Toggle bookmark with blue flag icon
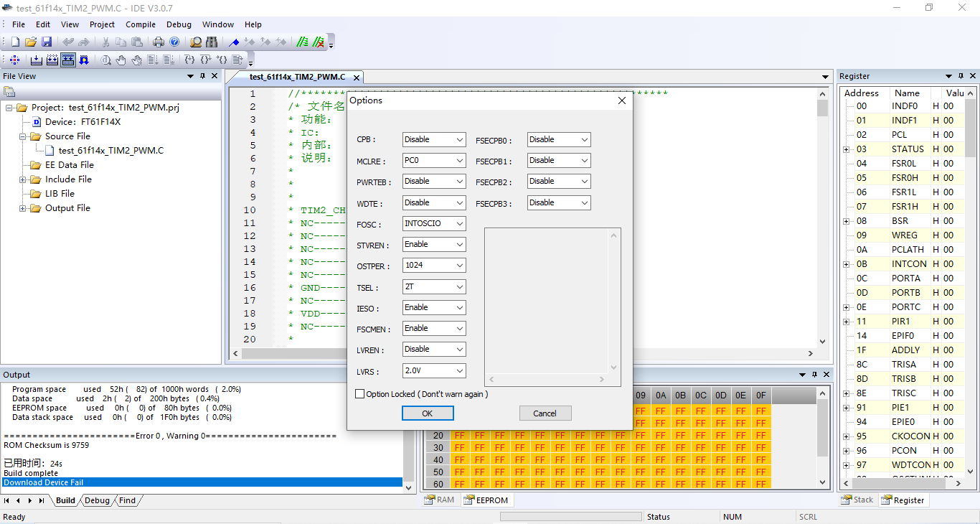The width and height of the screenshot is (980, 524). 234,42
